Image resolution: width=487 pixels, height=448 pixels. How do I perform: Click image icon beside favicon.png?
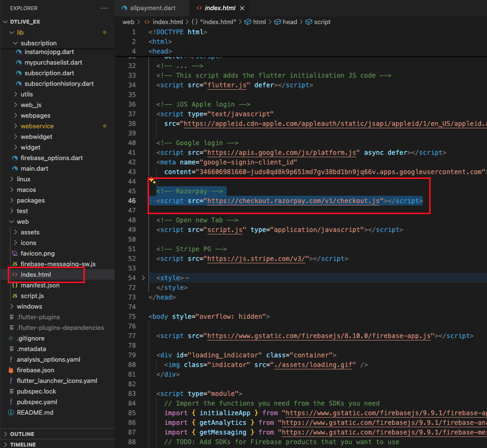(15, 253)
